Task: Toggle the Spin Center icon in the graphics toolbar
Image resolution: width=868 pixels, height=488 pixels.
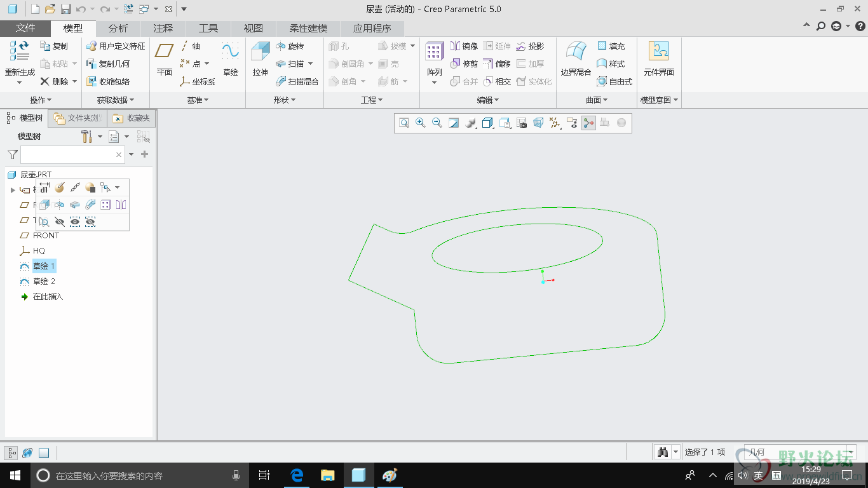Action: pyautogui.click(x=589, y=123)
